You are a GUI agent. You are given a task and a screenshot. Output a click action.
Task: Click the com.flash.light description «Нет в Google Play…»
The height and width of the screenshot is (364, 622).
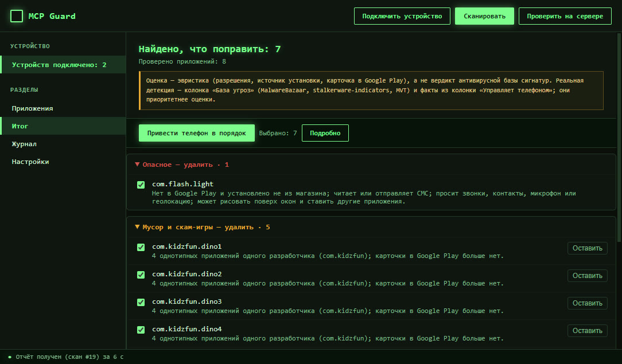pyautogui.click(x=364, y=198)
